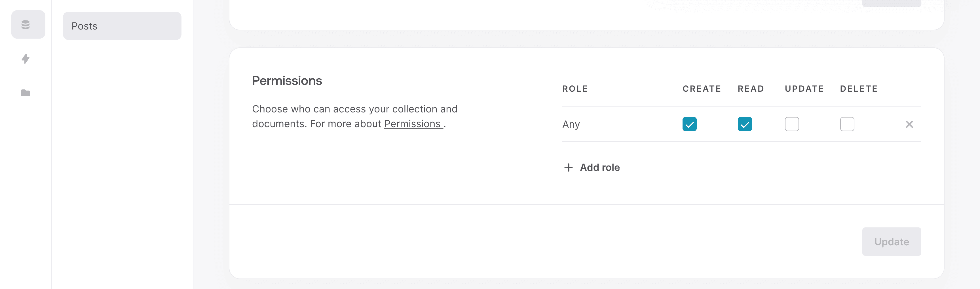Enable Update permission for Any role
The image size is (980, 289).
792,124
